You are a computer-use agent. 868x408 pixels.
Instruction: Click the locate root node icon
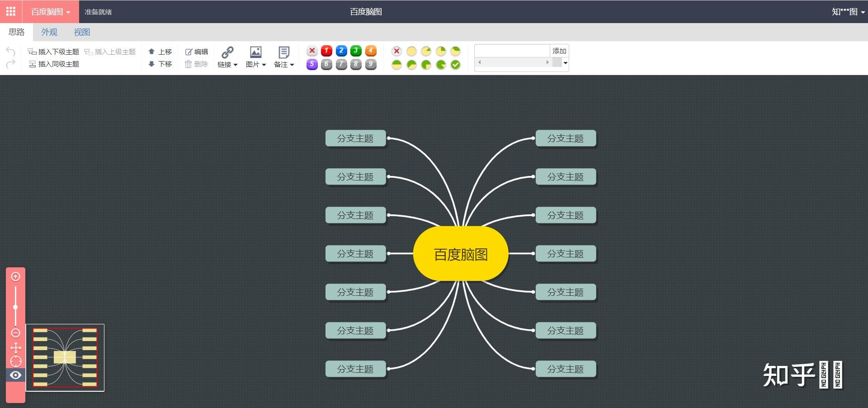15,361
